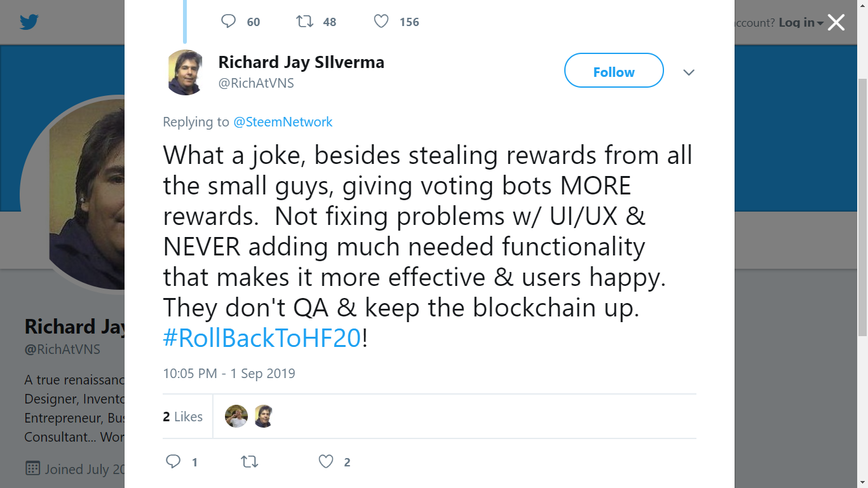Screen dimensions: 868x488
Task: Open the #RollBackToHF20 hashtag
Action: [262, 338]
